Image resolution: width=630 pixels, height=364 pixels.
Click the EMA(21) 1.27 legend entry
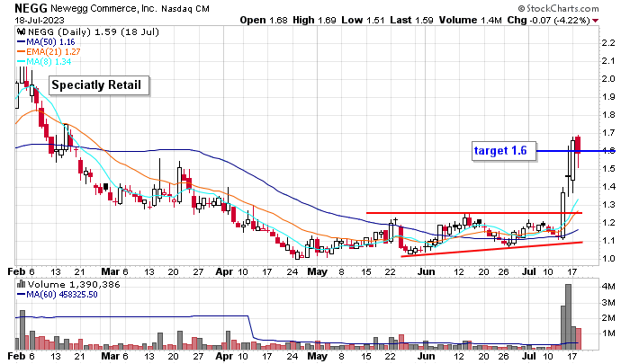(49, 52)
